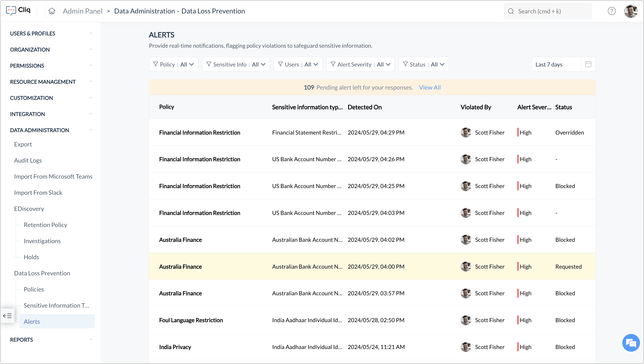Open the Status filter dropdown

[x=424, y=64]
